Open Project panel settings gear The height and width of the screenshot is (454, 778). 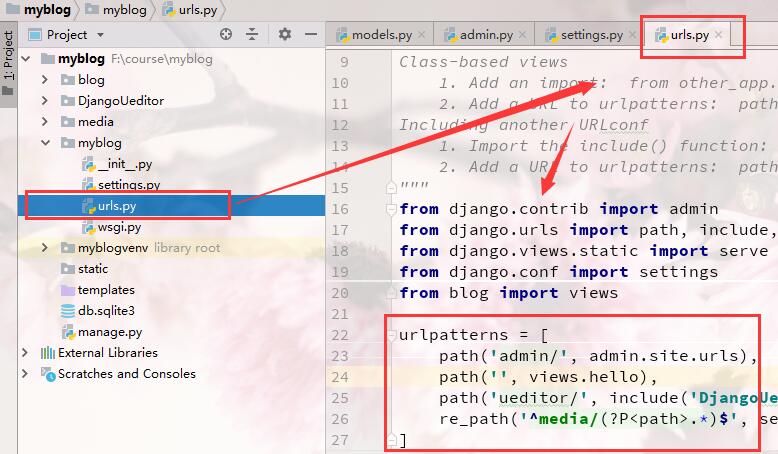285,34
